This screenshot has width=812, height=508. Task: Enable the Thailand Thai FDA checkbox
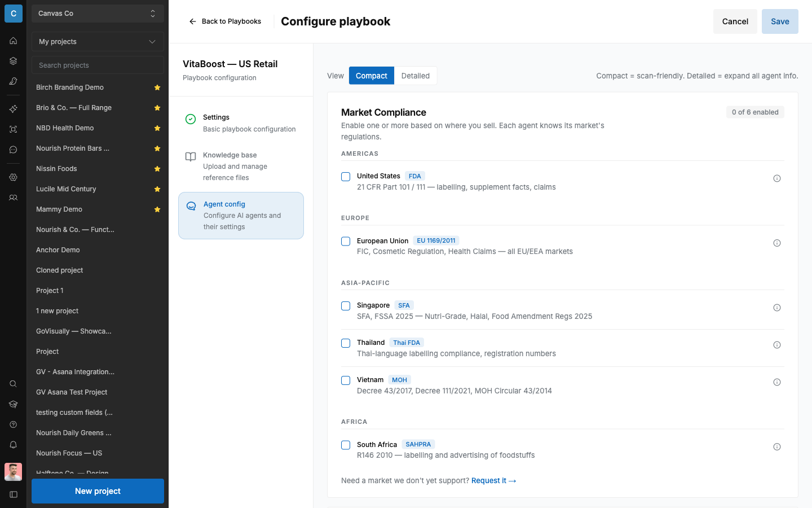(346, 343)
